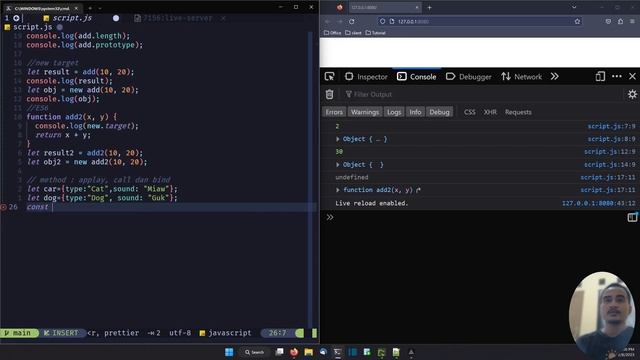
Task: Click the javascript filetype in statusline
Action: tap(225, 333)
